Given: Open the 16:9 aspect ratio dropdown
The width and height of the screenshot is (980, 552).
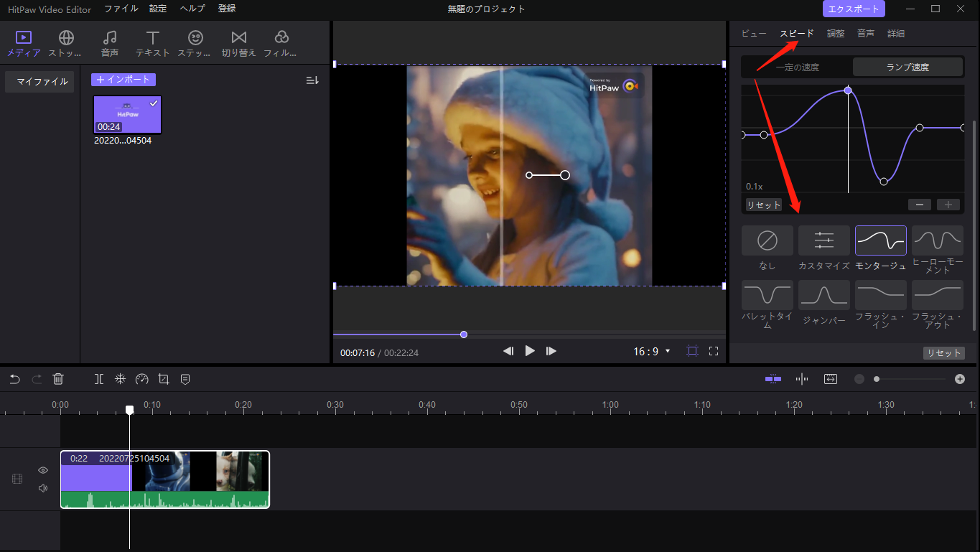Looking at the screenshot, I should tap(651, 351).
